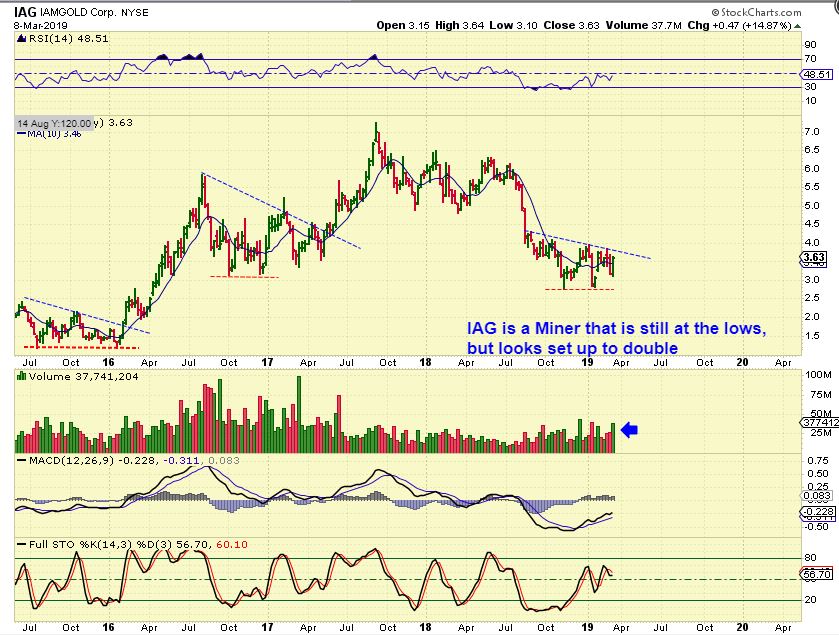Click the 25M volume axis label
This screenshot has height=635, width=839.
pyautogui.click(x=821, y=432)
